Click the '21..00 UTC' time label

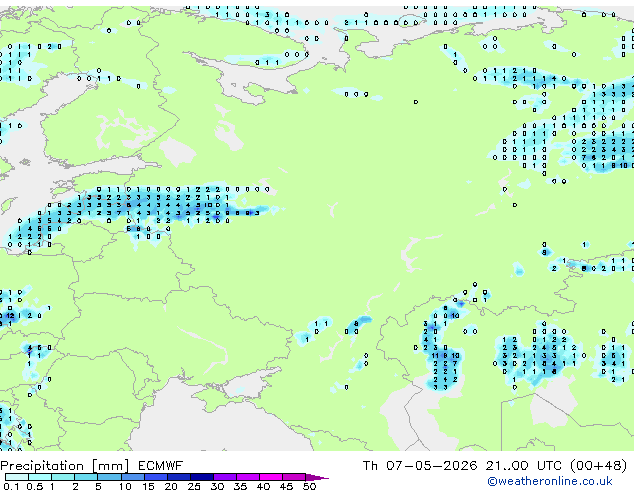523,466
